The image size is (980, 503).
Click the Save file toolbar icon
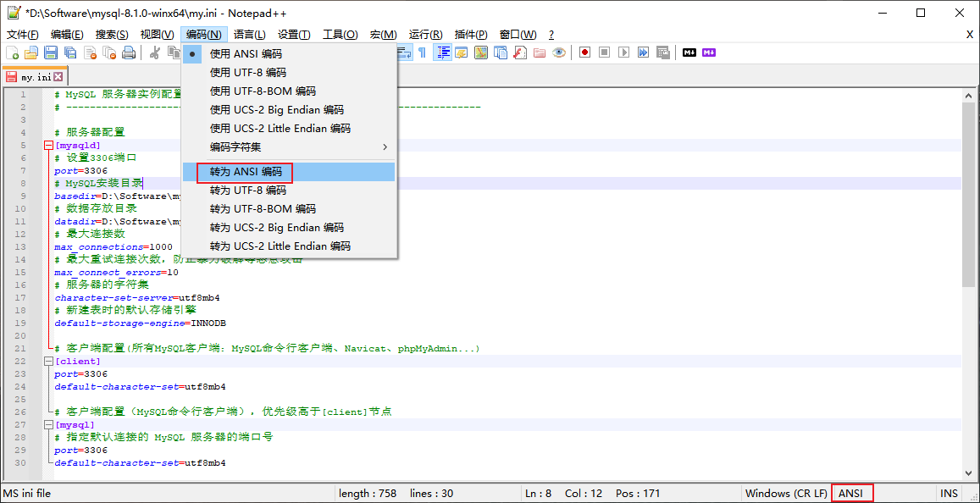click(51, 53)
